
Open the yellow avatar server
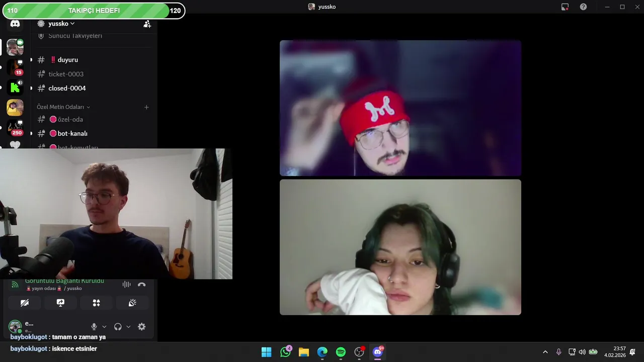(15, 108)
